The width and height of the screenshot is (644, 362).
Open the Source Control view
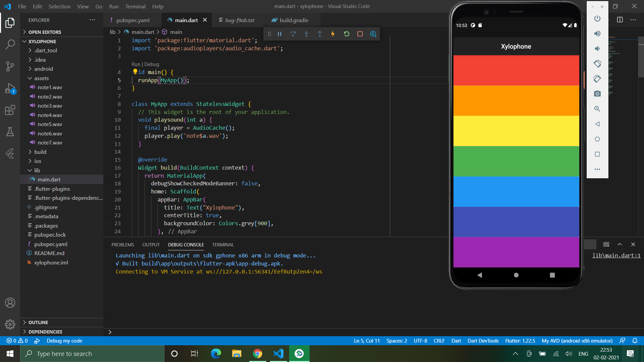coord(10,66)
